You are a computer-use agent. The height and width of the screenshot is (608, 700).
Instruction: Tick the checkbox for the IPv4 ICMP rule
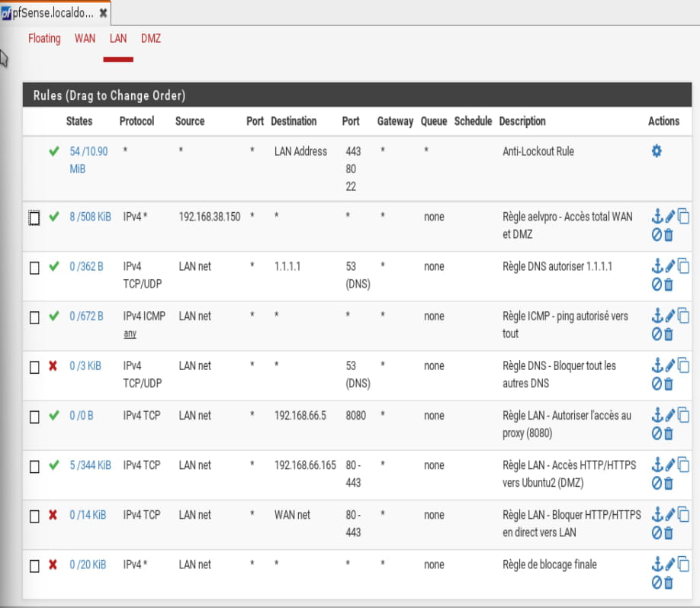pos(34,317)
